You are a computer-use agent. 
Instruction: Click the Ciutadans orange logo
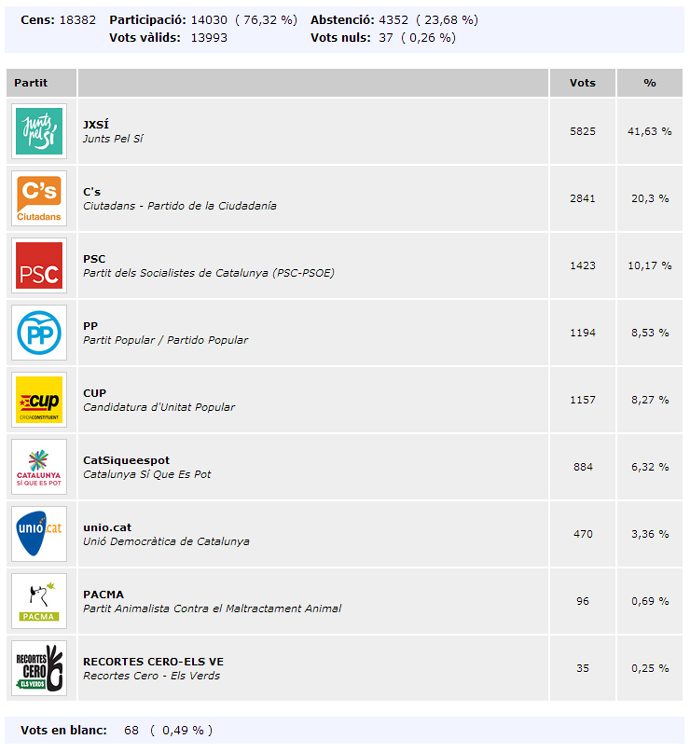tap(40, 198)
